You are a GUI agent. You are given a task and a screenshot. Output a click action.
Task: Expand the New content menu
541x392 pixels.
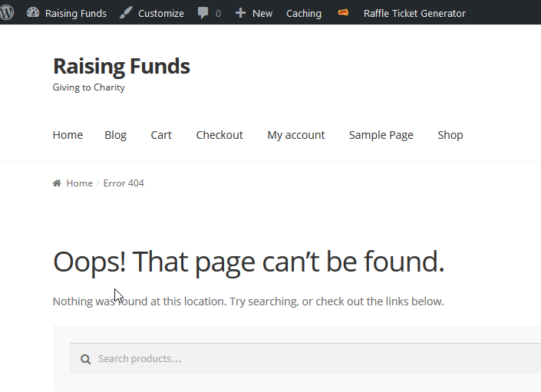[262, 13]
